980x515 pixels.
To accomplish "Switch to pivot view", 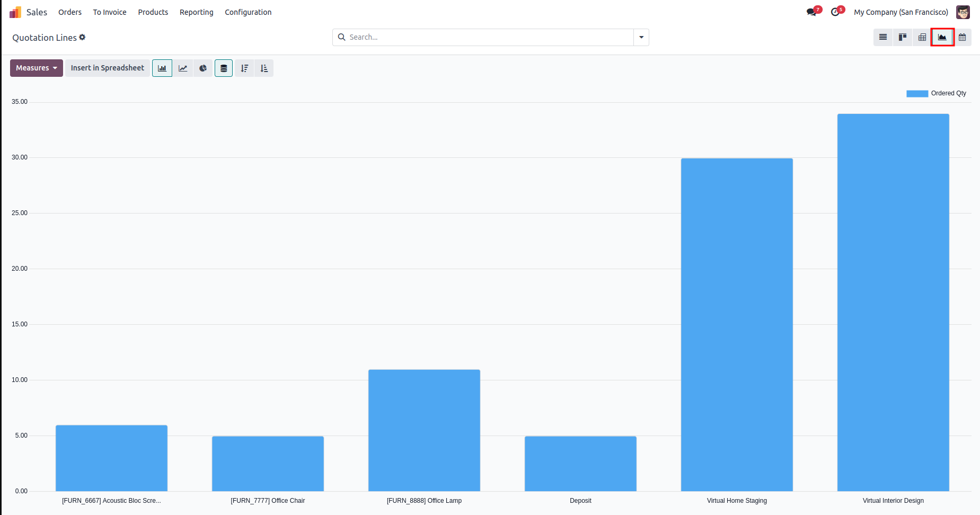I will coord(922,37).
